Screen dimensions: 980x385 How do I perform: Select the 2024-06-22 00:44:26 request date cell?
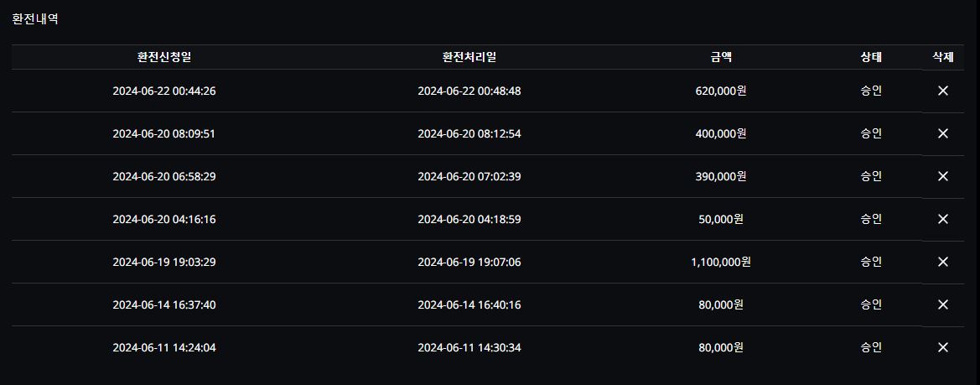[164, 91]
